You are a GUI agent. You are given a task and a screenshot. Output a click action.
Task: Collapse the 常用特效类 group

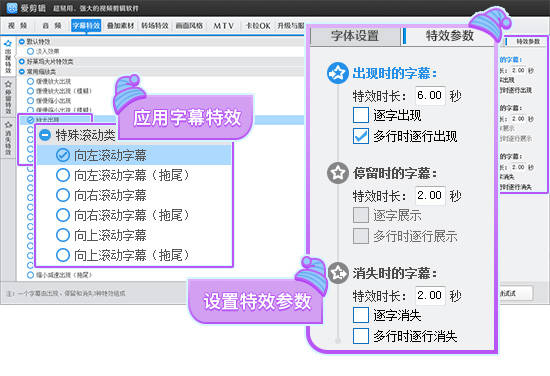(21, 72)
